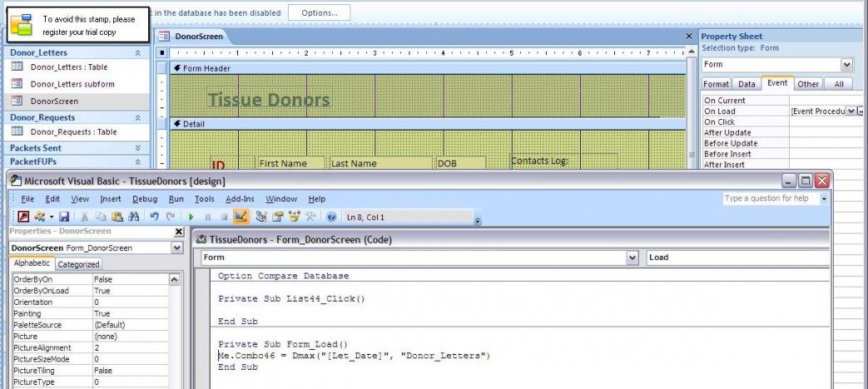Viewport: 868px width, 389px height.
Task: Open the Insert menu
Action: 111,199
